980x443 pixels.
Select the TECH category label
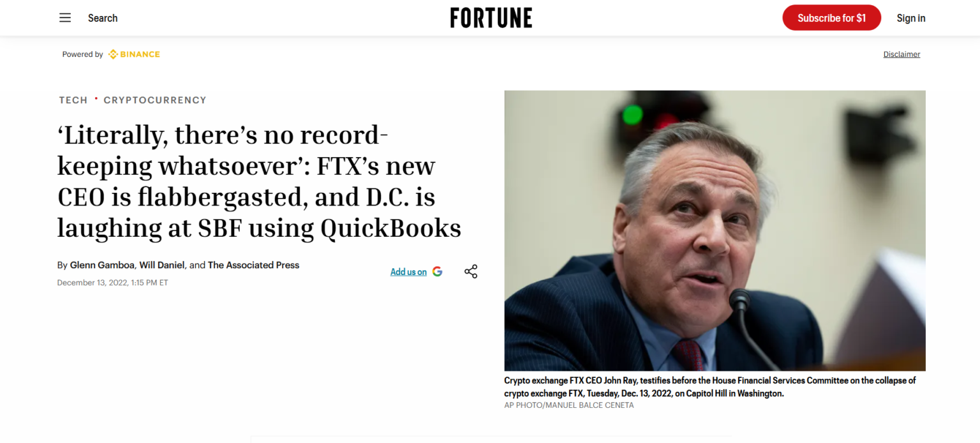tap(73, 100)
